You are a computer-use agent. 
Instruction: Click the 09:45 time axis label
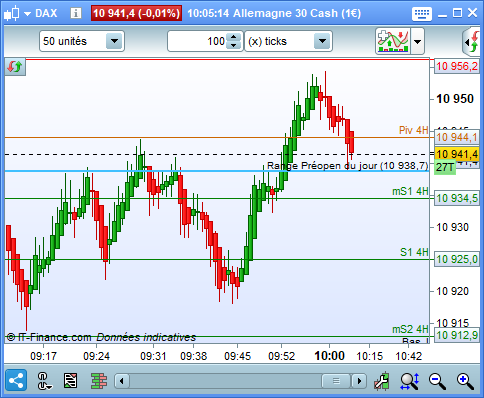(x=237, y=356)
